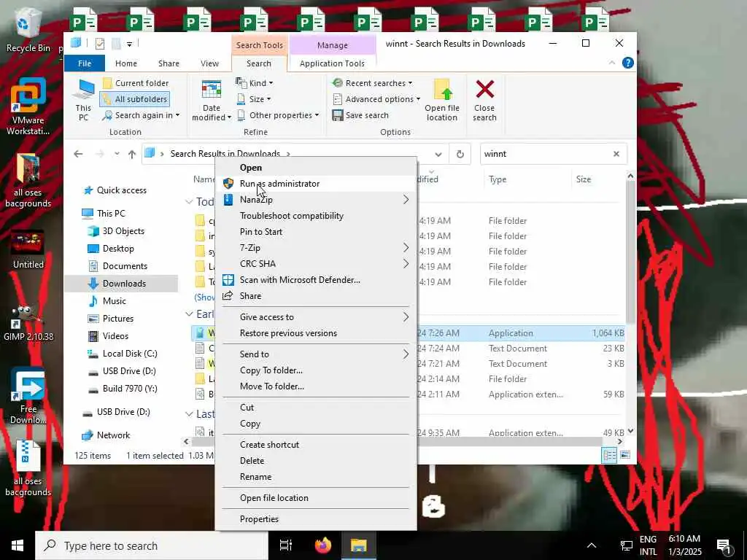This screenshot has height=560, width=747.
Task: Switch to the Share ribbon tab
Action: click(169, 63)
